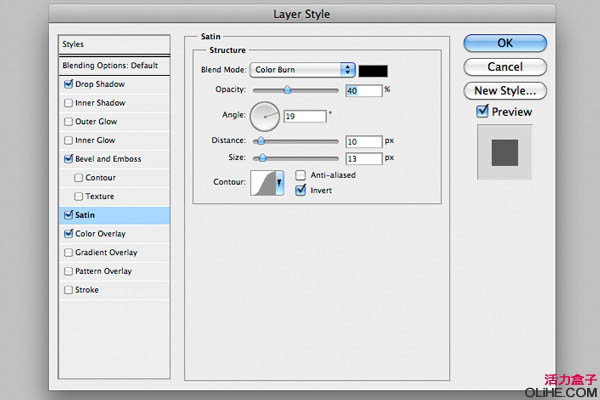600x400 pixels.
Task: Open the Drop Shadow settings row
Action: click(114, 84)
